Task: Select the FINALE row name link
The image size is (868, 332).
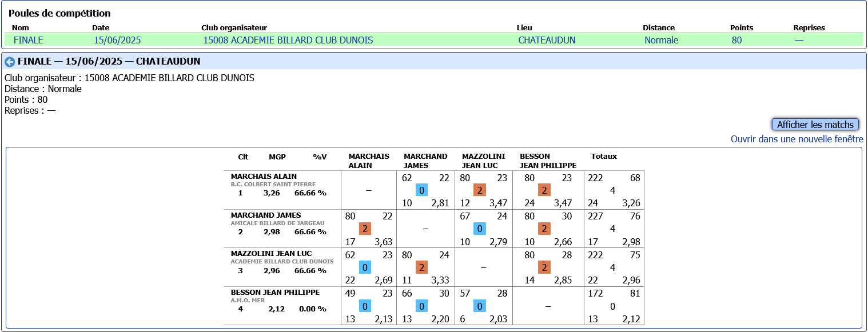Action: click(x=29, y=40)
